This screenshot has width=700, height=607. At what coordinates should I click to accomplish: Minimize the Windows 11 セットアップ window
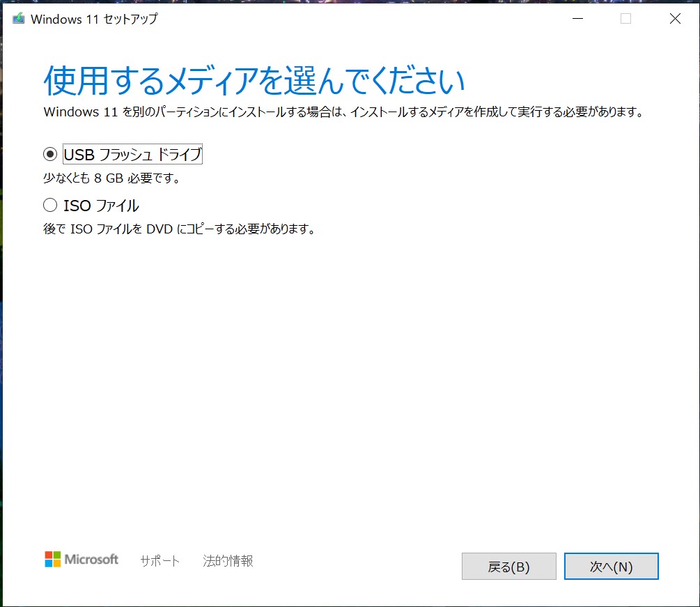pos(577,19)
